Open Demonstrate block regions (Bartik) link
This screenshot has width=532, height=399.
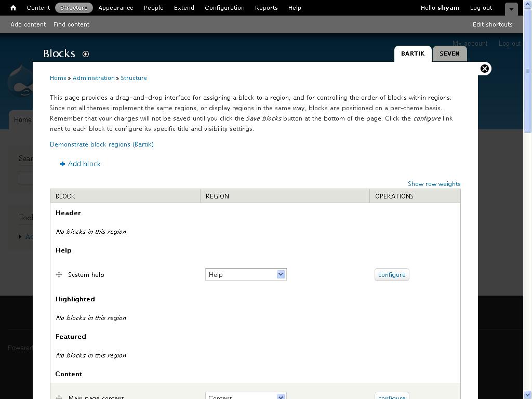tap(102, 144)
